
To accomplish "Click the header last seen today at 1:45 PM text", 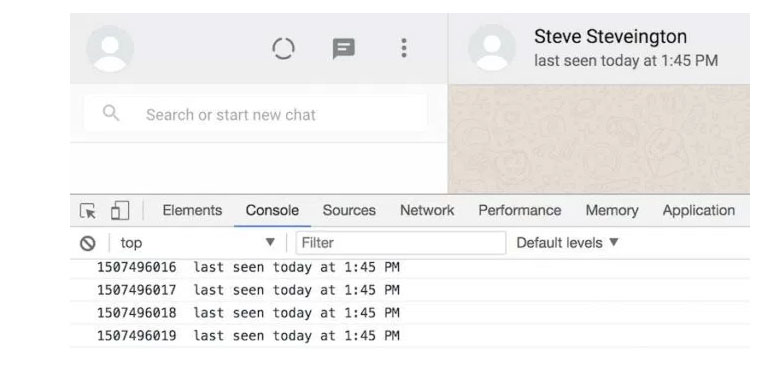I will [x=626, y=61].
